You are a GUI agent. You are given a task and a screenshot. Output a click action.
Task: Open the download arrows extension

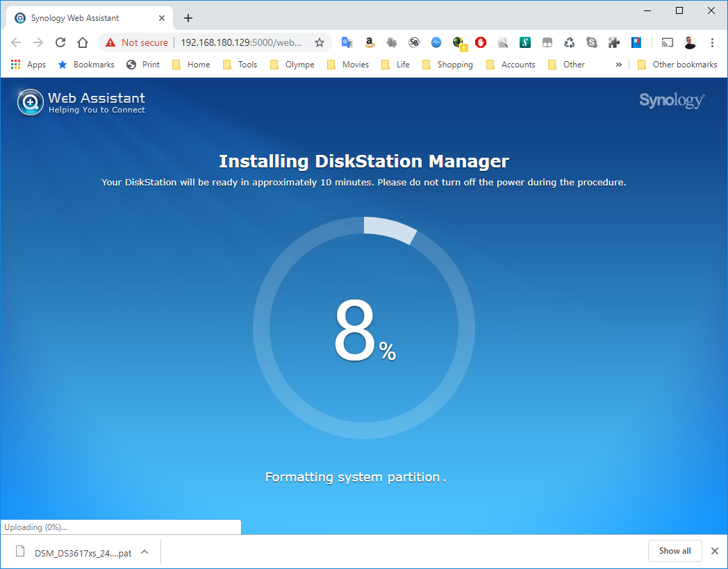391,43
